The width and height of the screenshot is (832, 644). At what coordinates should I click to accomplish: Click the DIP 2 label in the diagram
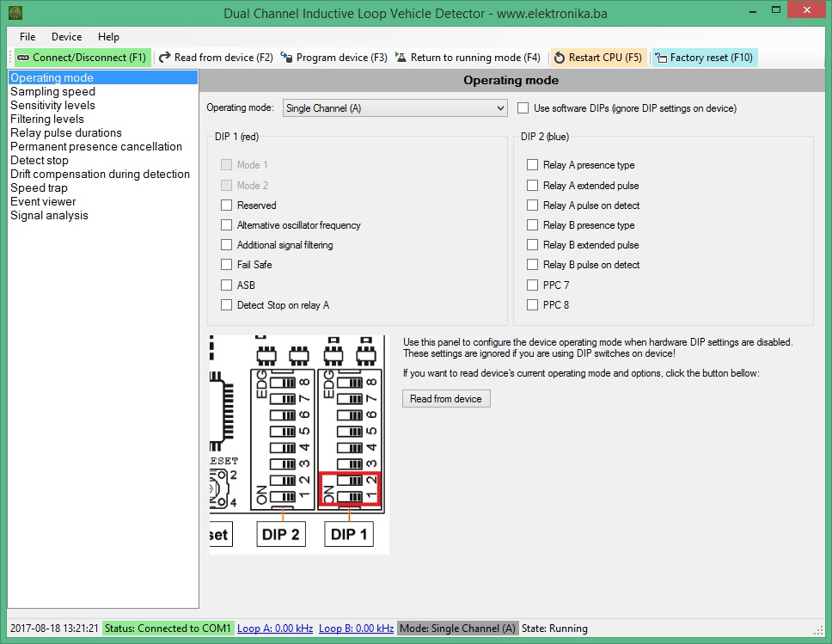click(x=281, y=534)
